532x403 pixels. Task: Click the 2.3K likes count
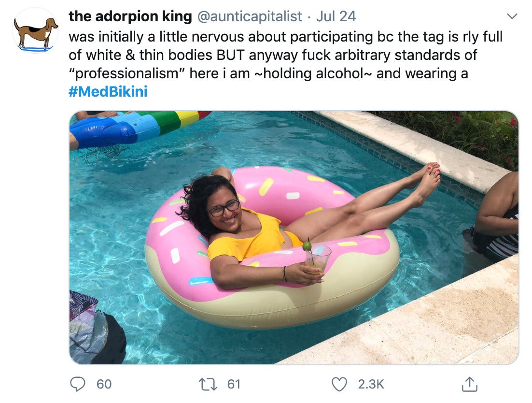pos(371,384)
